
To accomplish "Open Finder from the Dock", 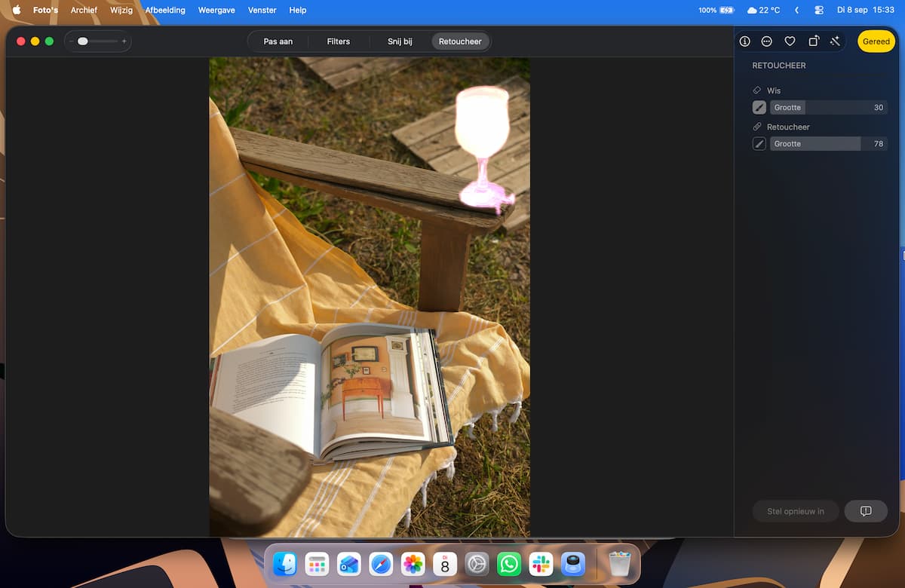I will click(x=284, y=564).
